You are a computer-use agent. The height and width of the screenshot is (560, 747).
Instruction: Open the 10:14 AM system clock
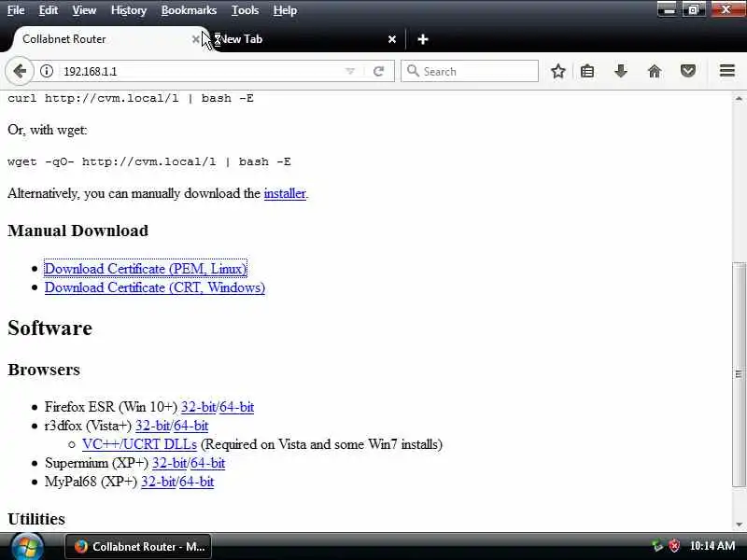(712, 546)
